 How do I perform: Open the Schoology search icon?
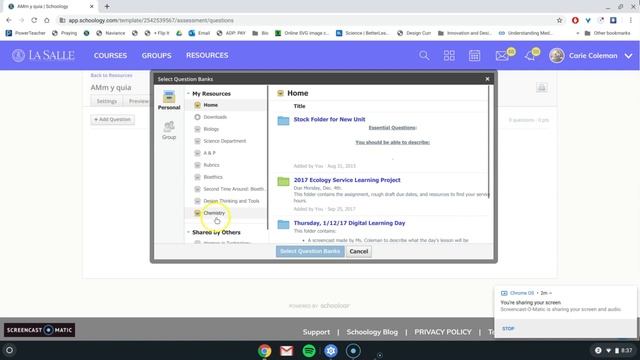pos(424,56)
